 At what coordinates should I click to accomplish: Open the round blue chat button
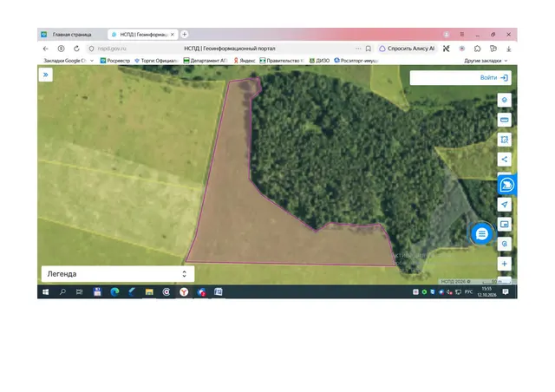click(x=482, y=233)
